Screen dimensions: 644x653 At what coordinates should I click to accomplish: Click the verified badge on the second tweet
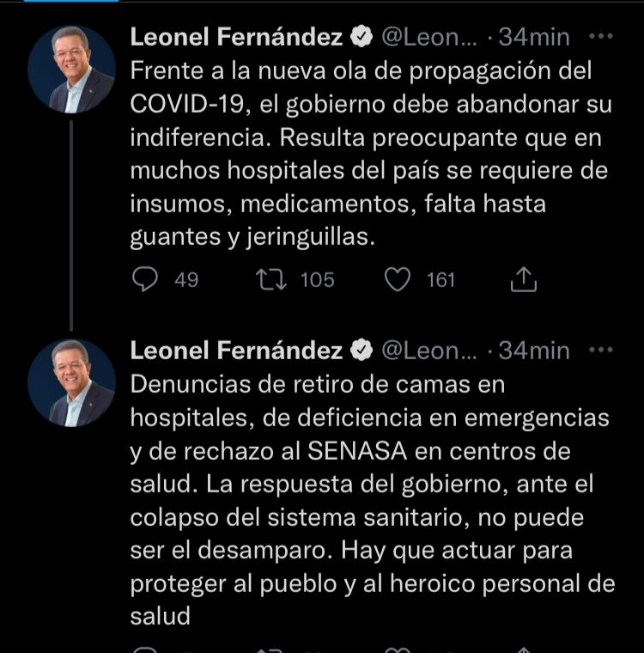point(361,351)
